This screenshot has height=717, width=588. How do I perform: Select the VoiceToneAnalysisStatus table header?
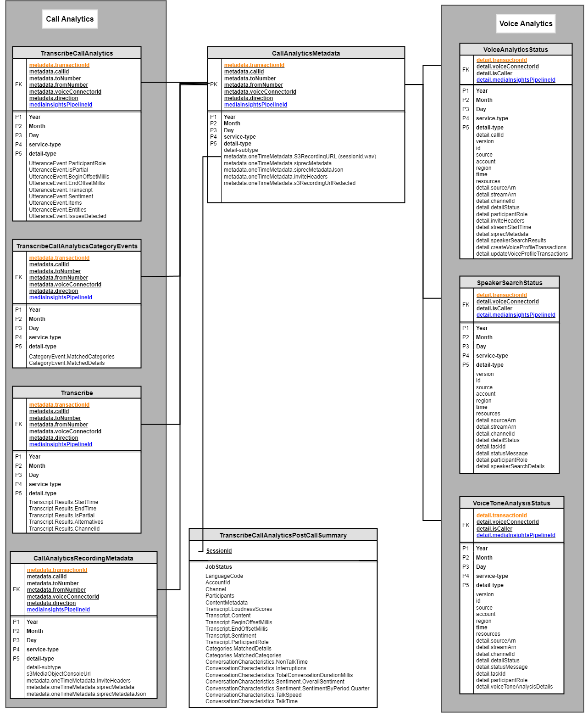coord(512,503)
